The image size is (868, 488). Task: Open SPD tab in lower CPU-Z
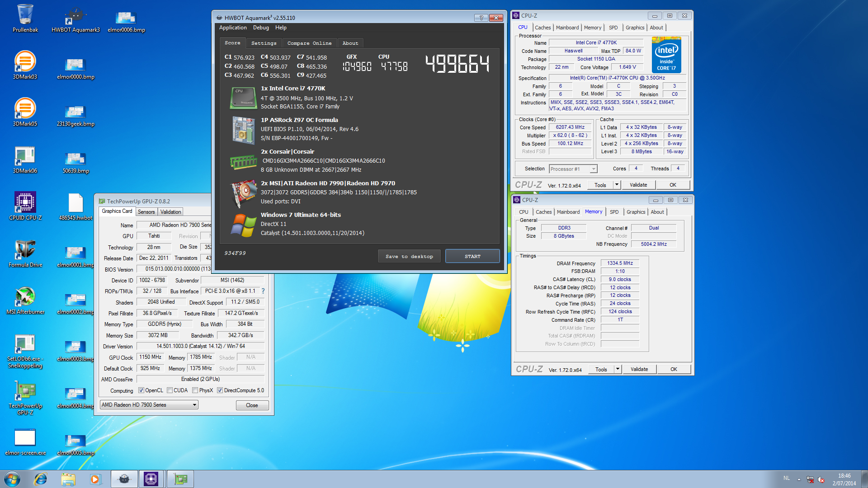(x=614, y=212)
